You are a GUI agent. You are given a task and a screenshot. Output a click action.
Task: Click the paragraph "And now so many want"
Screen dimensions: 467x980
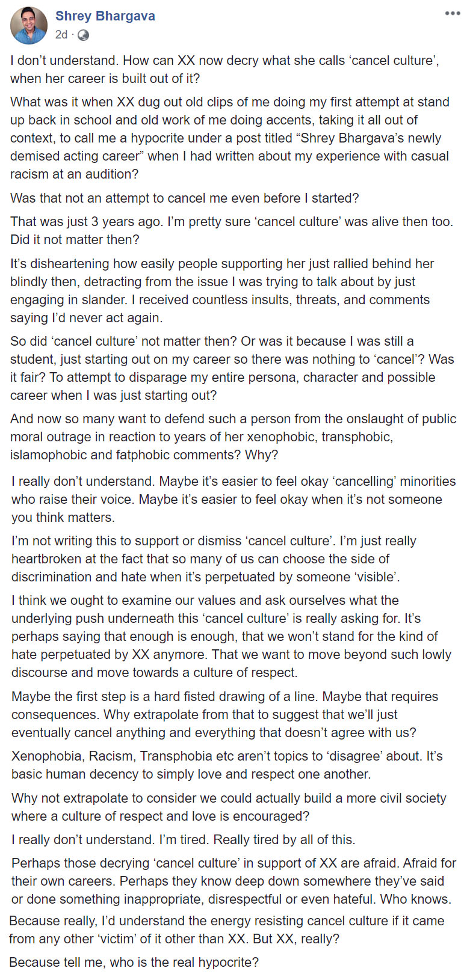pos(233,436)
